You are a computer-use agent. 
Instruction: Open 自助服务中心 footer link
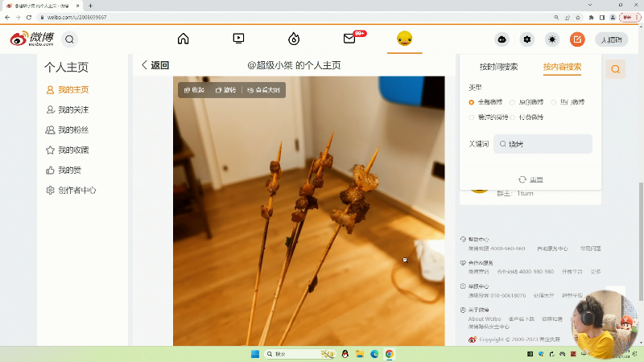point(552,249)
